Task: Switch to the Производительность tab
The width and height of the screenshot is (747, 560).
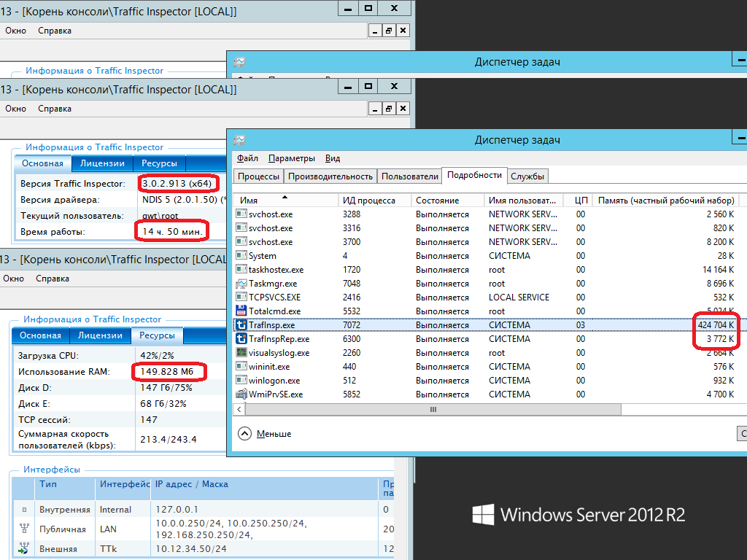Action: pos(330,176)
